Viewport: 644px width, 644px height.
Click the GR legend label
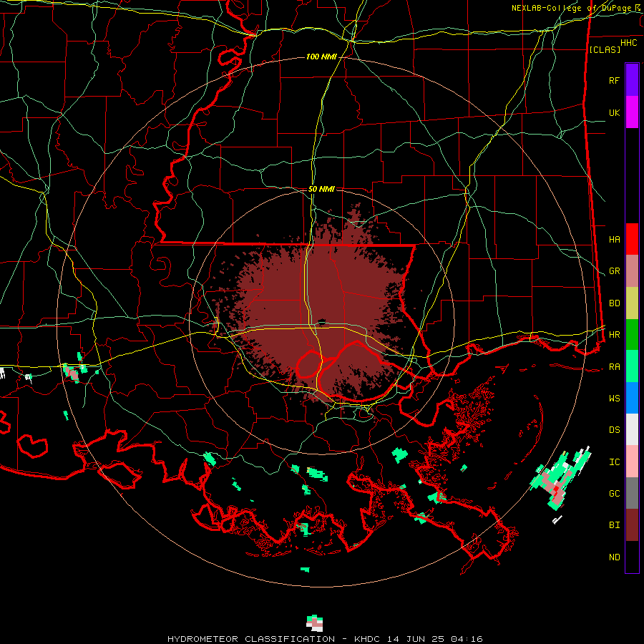click(x=614, y=271)
